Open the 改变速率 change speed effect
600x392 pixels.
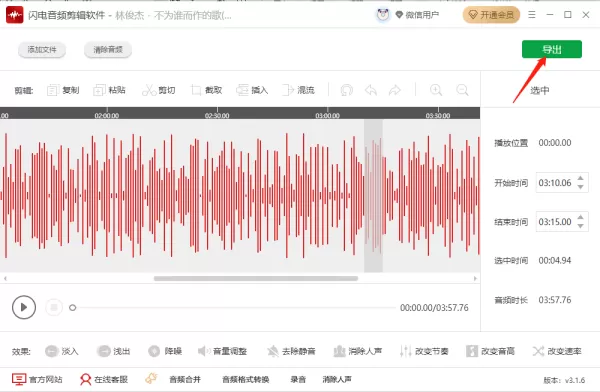coord(557,351)
